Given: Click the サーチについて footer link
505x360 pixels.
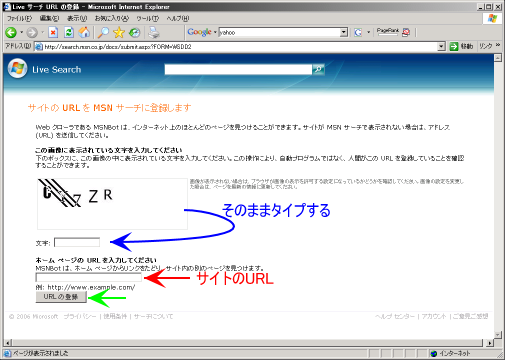Looking at the screenshot, I should click(x=153, y=316).
